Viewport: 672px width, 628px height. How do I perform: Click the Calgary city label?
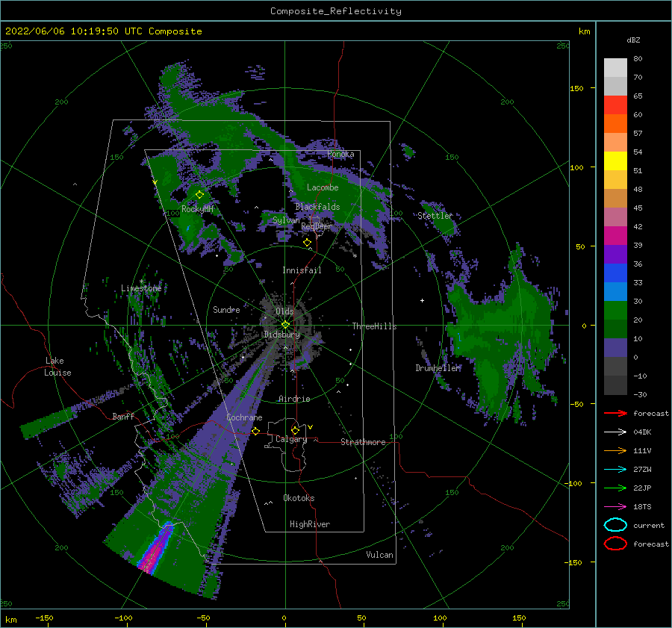[291, 439]
